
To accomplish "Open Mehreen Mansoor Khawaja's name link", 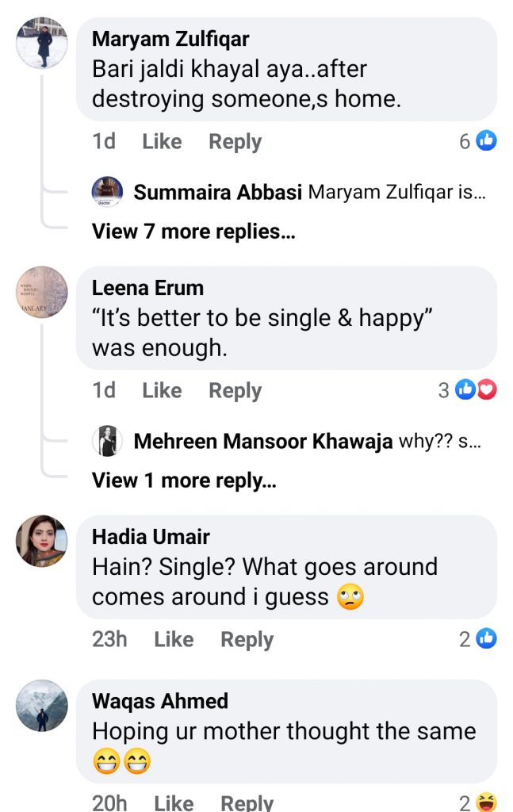I will point(263,442).
